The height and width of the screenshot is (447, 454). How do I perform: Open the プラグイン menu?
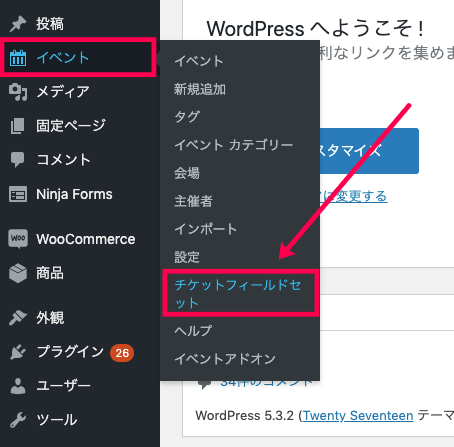click(x=70, y=352)
